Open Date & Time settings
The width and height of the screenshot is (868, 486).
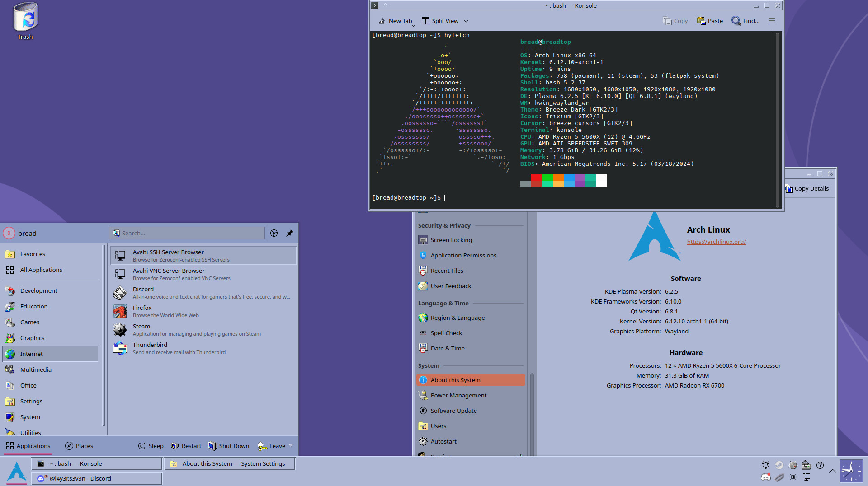[x=470, y=348]
